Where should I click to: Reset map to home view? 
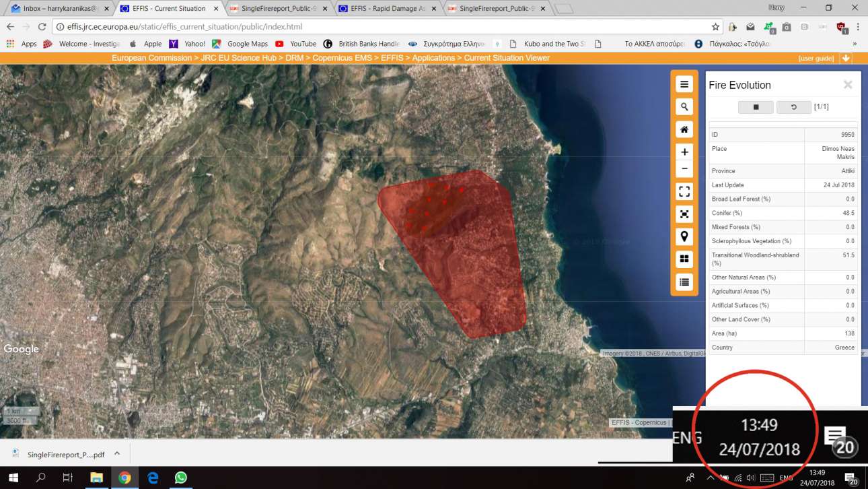684,129
